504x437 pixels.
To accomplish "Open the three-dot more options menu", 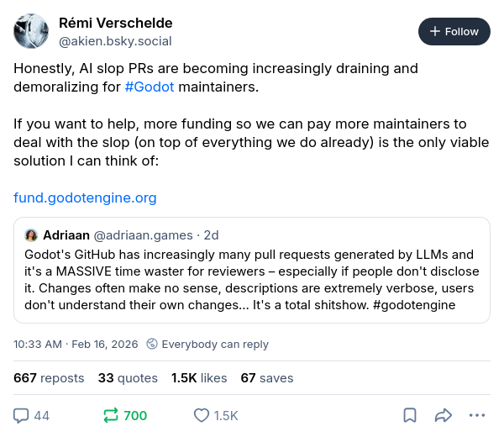I will [x=477, y=415].
